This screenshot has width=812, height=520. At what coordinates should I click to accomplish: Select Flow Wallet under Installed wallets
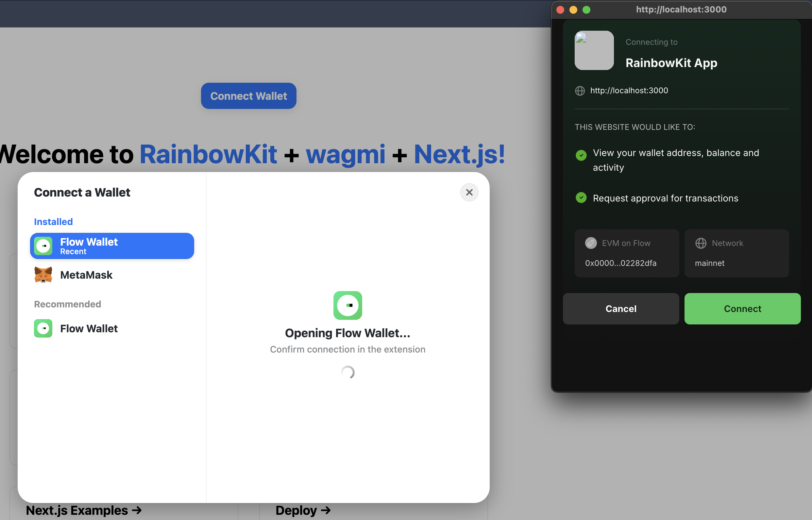pos(112,246)
